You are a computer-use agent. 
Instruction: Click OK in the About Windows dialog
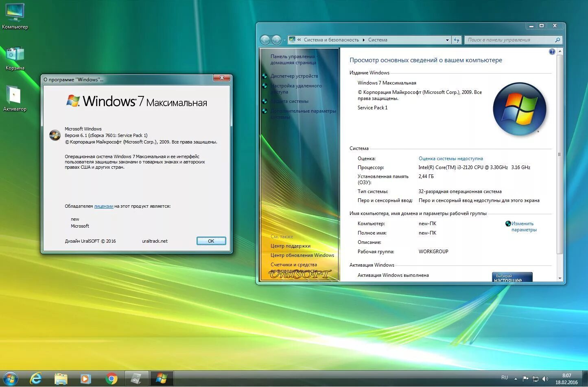tap(211, 241)
